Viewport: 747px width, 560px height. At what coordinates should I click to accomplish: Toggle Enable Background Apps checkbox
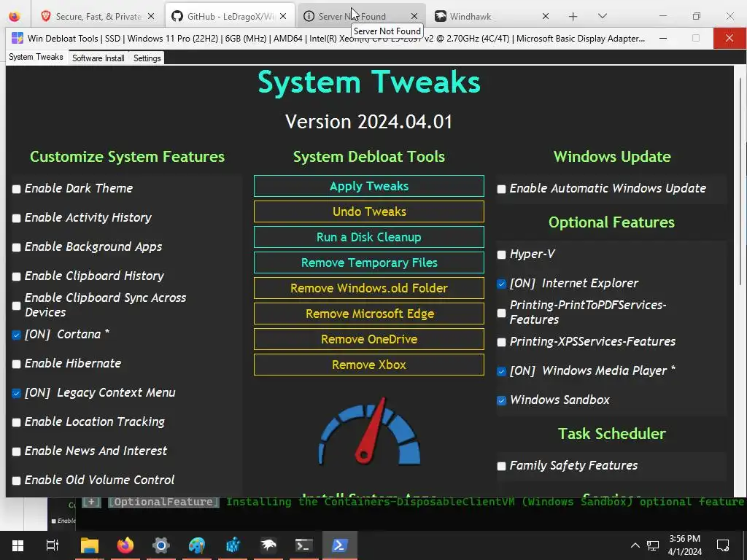16,247
